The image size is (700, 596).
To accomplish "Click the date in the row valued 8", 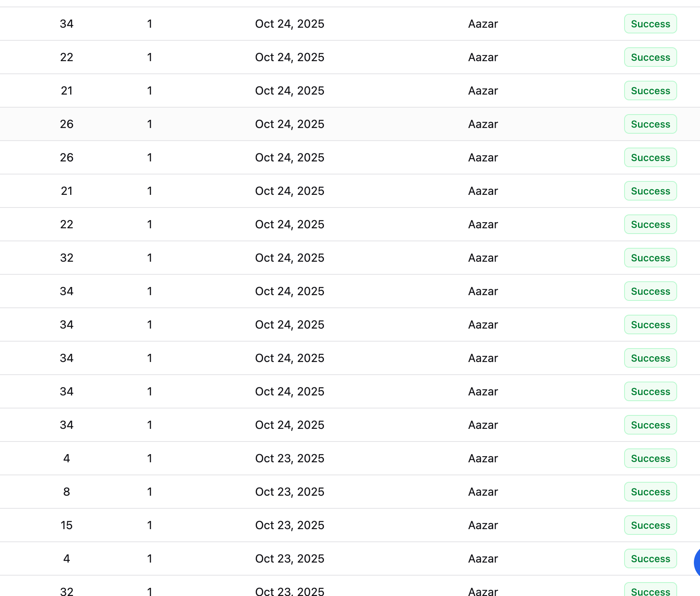I will [x=290, y=492].
